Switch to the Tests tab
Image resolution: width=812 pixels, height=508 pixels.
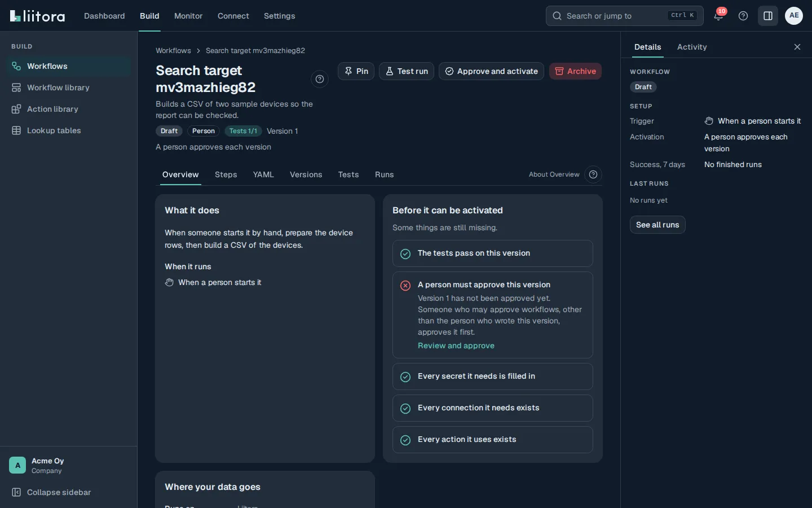click(348, 174)
